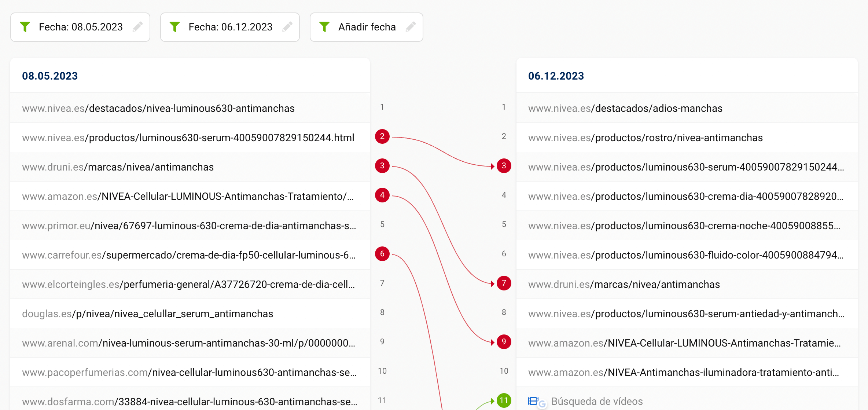
Task: Open the Fecha: 06.12.2023 filter button
Action: tap(230, 27)
